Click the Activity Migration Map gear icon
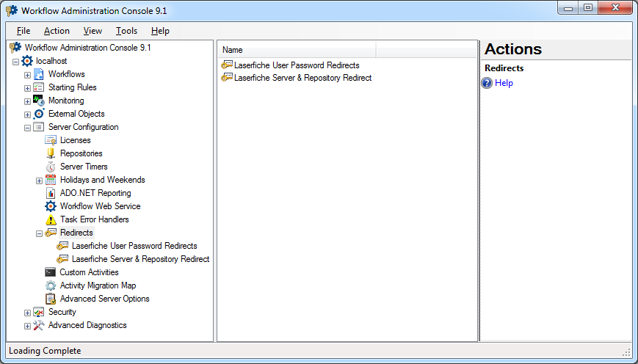Viewport: 638px width, 364px height. [51, 285]
